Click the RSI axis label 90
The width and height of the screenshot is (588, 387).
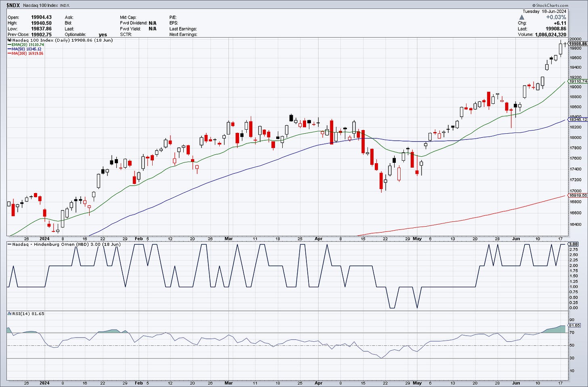(x=572, y=320)
